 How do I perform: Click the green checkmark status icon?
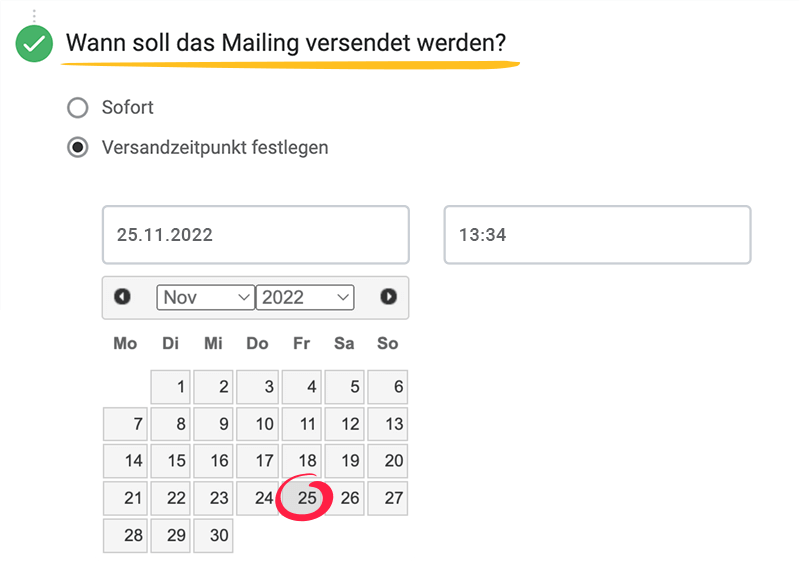pos(35,44)
